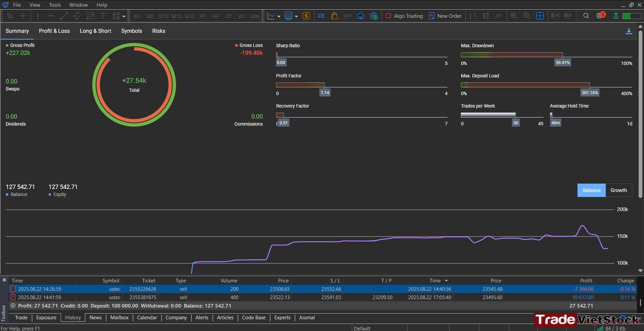This screenshot has width=644, height=331.
Task: Click the orange dollar icon
Action: (x=306, y=16)
